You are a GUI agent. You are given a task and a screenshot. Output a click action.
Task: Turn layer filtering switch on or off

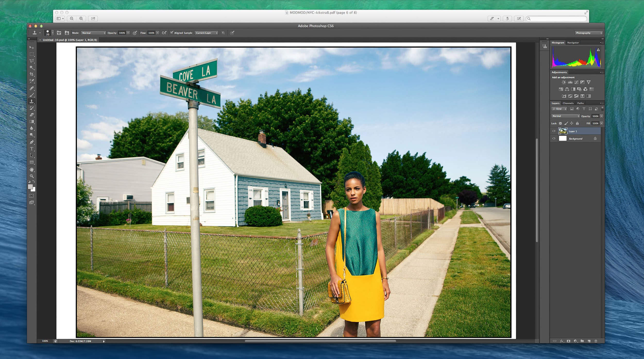(602, 109)
